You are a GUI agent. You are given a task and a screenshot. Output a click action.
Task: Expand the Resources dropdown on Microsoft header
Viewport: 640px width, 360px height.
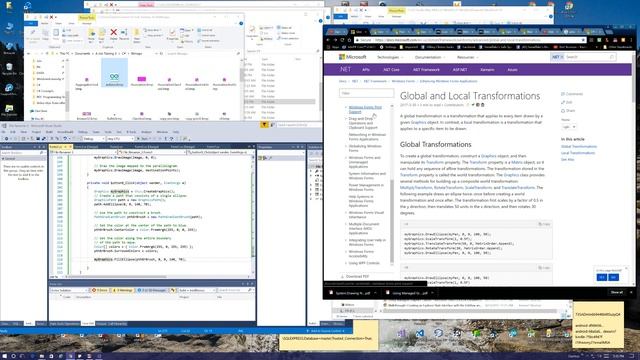(x=467, y=57)
